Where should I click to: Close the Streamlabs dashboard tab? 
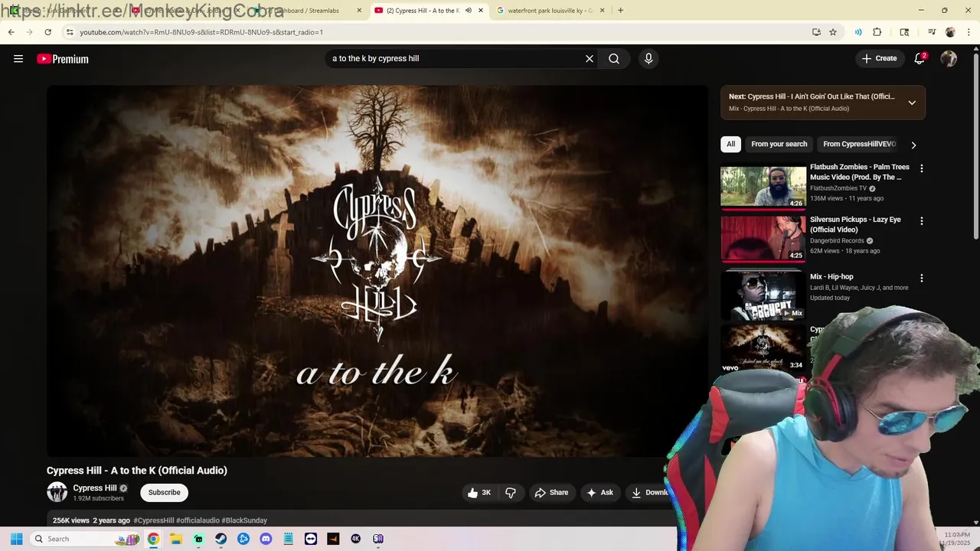coord(359,11)
